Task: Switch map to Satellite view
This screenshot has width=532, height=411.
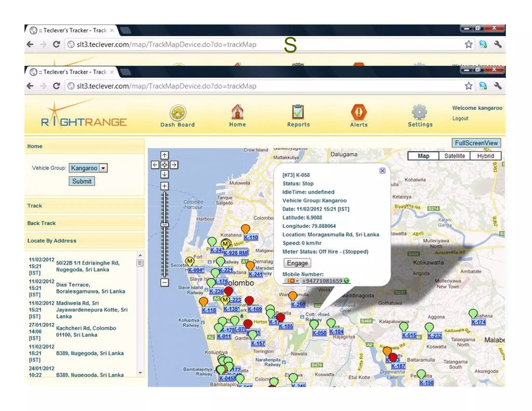Action: tap(454, 156)
